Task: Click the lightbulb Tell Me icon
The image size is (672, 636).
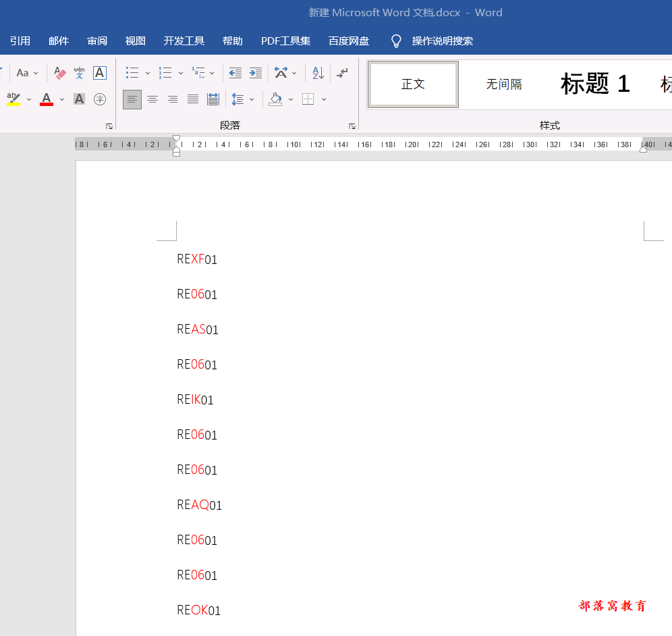Action: click(x=397, y=41)
